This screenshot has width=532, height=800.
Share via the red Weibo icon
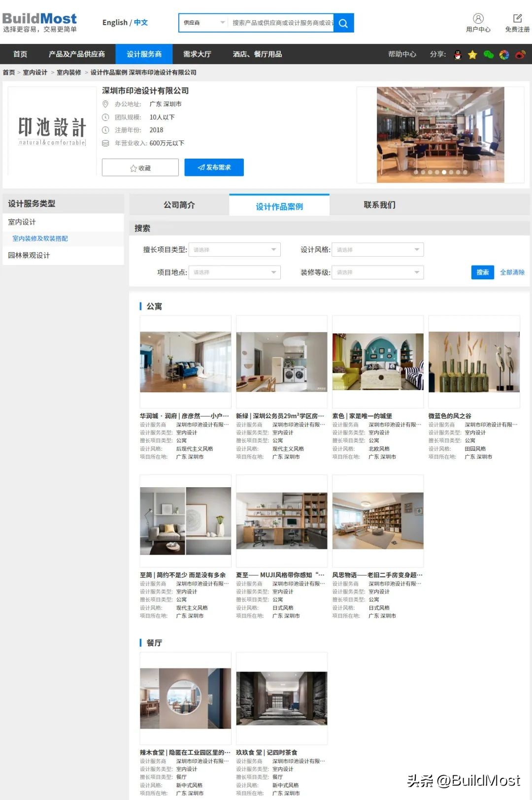[x=520, y=55]
